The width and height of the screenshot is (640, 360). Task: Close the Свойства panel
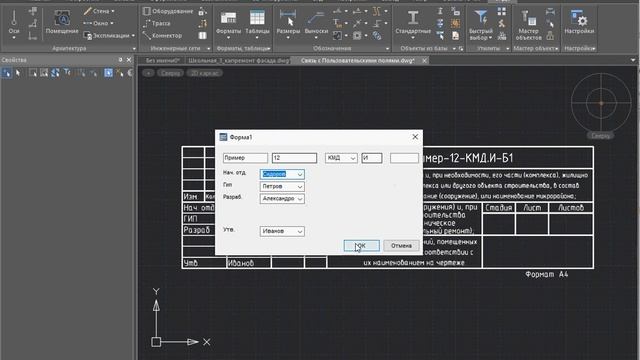pos(129,60)
